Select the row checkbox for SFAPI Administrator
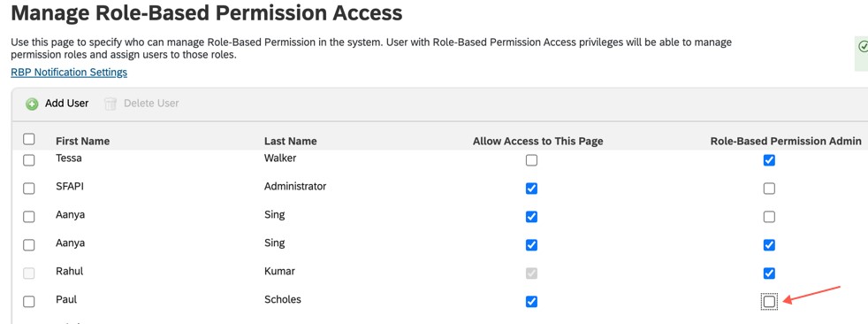This screenshot has height=324, width=868. point(29,189)
